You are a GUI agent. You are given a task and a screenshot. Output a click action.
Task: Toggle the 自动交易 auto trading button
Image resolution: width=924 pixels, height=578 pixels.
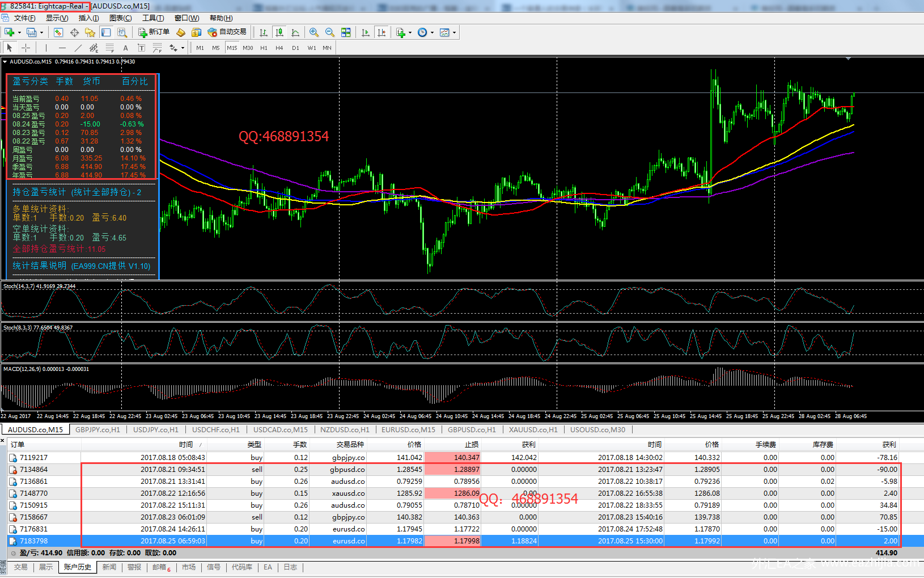[x=227, y=32]
